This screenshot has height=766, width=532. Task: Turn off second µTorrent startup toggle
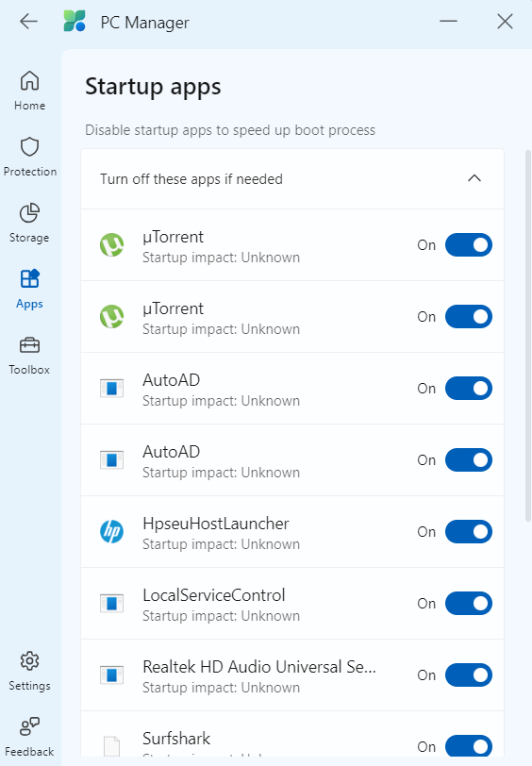469,317
